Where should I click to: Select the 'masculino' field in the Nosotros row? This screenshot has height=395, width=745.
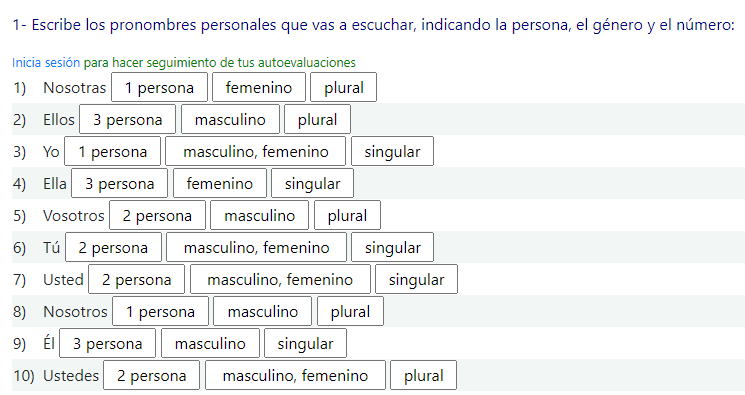point(263,311)
